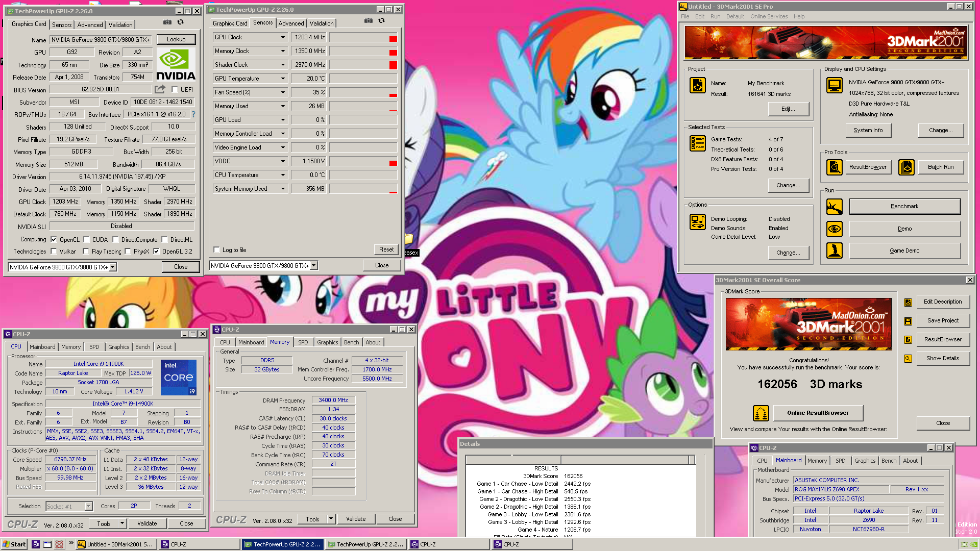Toggle the DirectML checkbox
The height and width of the screenshot is (551, 980).
click(164, 239)
